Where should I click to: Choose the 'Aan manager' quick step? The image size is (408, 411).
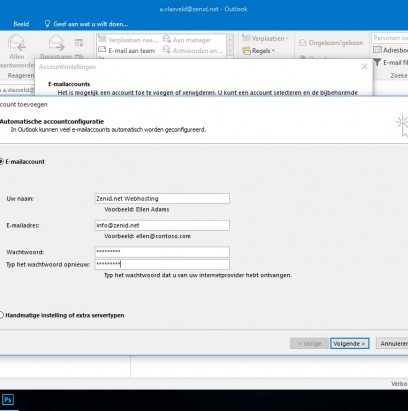coord(187,40)
